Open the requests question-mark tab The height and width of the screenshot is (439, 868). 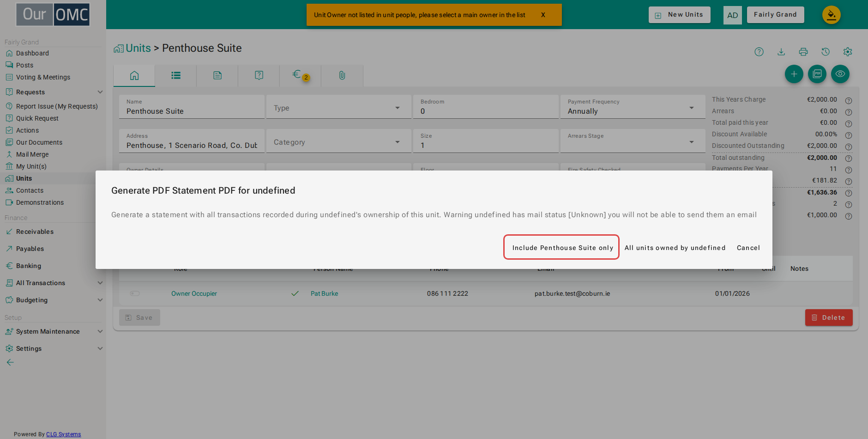[x=259, y=75]
